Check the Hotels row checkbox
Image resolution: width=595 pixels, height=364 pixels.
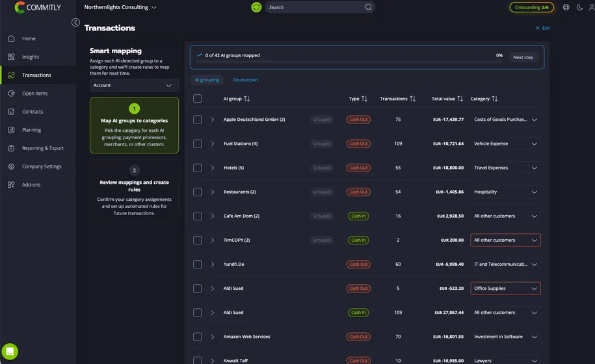(x=197, y=168)
